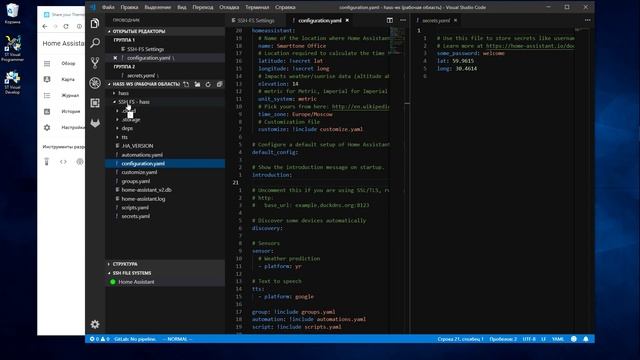This screenshot has height=360, width=640.
Task: Open the Selection menu
Action: pyautogui.click(x=157, y=7)
